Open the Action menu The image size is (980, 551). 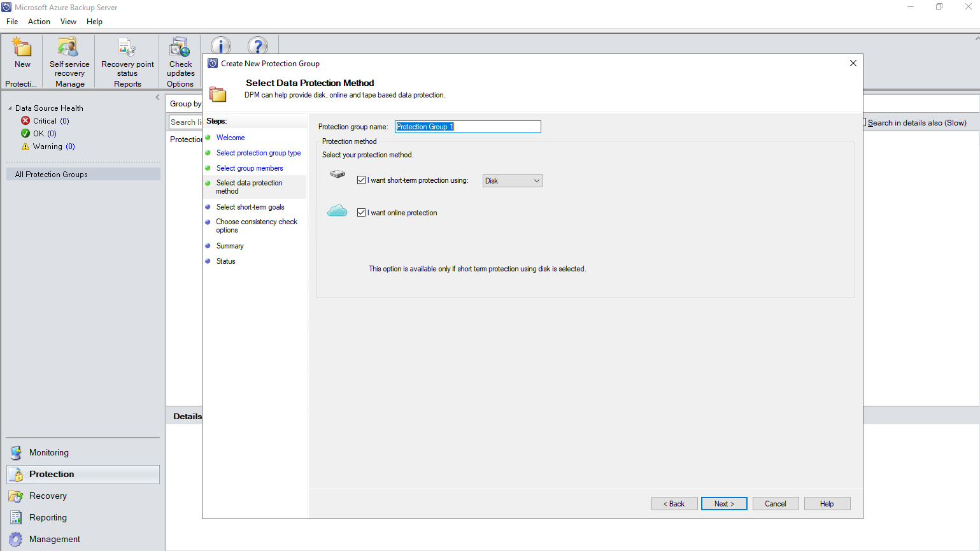point(39,22)
